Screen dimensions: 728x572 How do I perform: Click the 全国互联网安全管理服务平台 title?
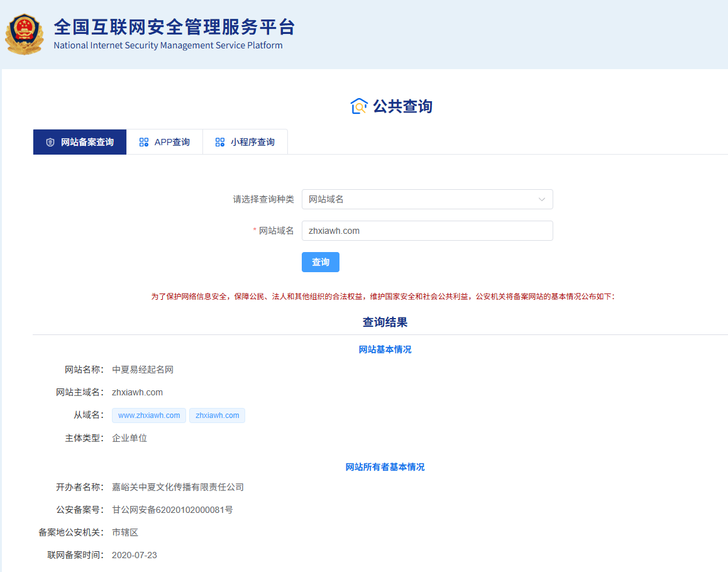[x=174, y=27]
